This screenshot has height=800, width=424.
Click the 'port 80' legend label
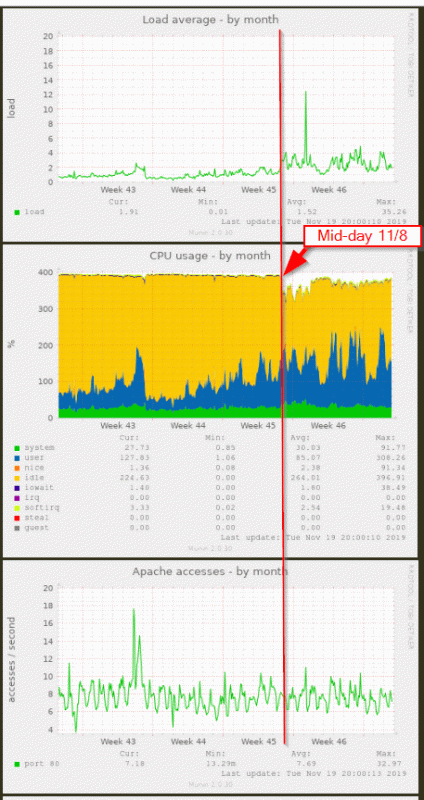[42, 764]
